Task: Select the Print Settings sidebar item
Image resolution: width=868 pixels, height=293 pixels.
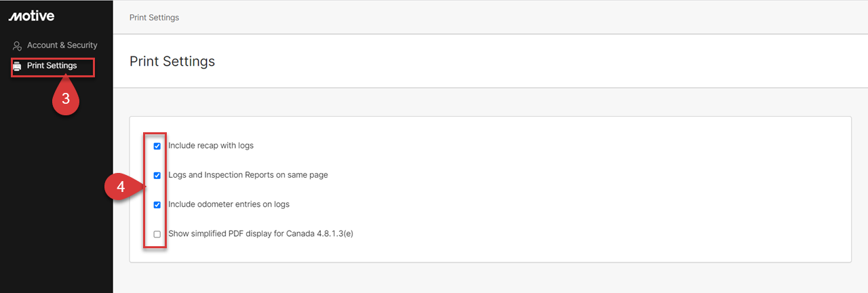Action: [x=53, y=66]
